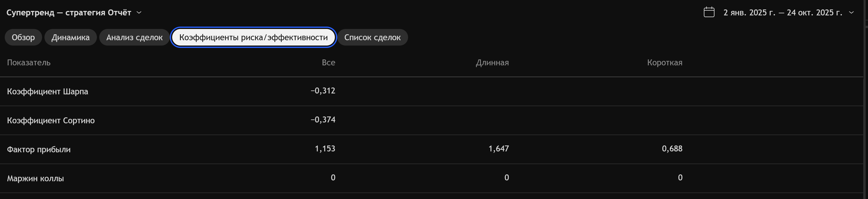Click the Фактор прибыли row label
This screenshot has height=199, width=868.
point(39,149)
